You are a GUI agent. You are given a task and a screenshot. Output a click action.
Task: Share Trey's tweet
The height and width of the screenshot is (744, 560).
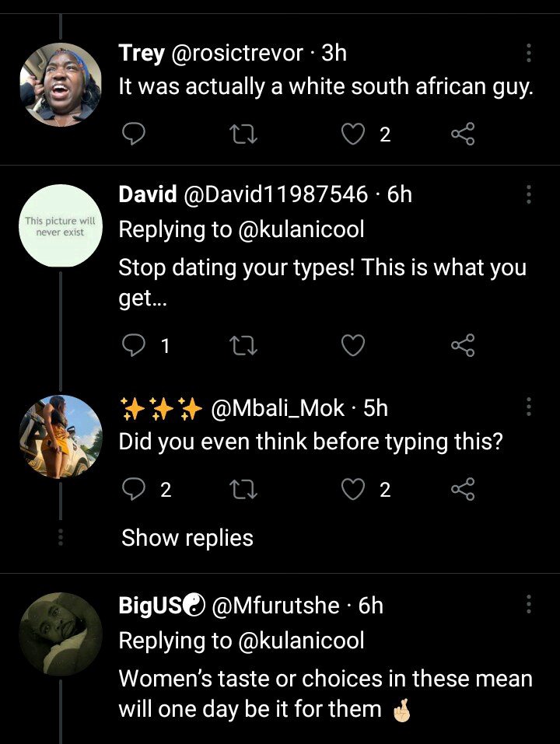[463, 134]
